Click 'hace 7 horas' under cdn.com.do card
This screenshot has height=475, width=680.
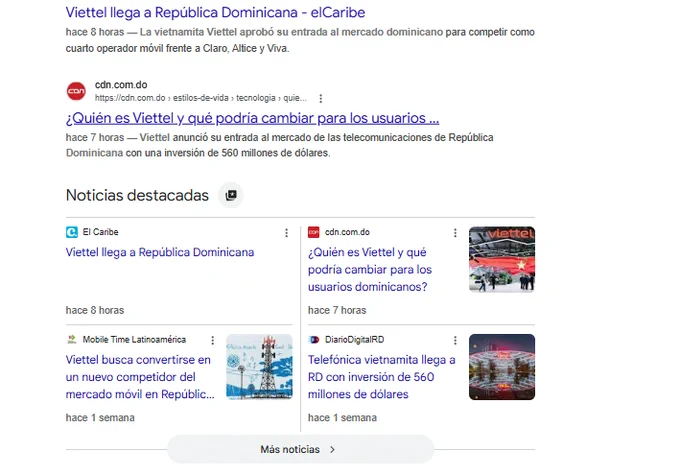(337, 310)
